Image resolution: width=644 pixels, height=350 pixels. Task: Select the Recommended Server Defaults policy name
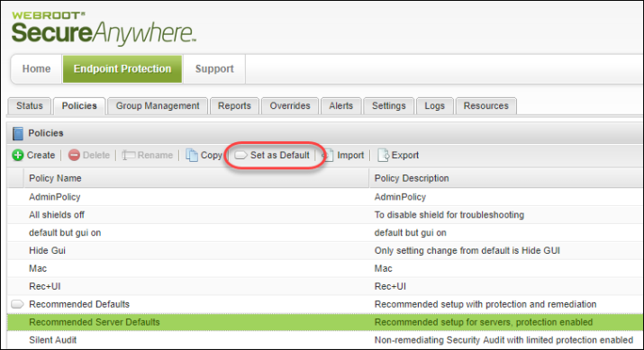[x=95, y=322]
